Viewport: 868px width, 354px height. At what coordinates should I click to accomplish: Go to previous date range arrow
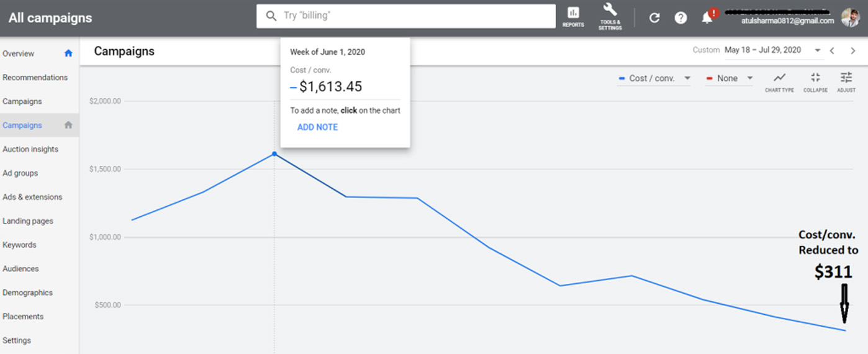[833, 50]
